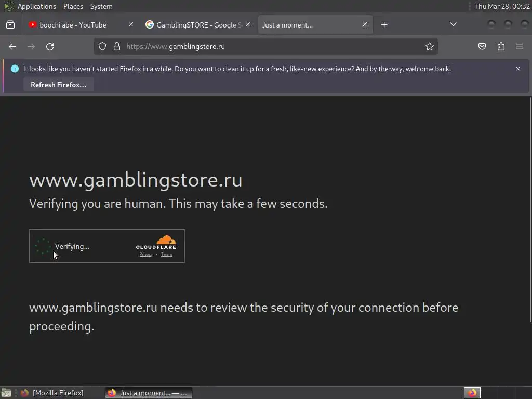This screenshot has height=399, width=532.
Task: Save page to Pocket
Action: [482, 46]
